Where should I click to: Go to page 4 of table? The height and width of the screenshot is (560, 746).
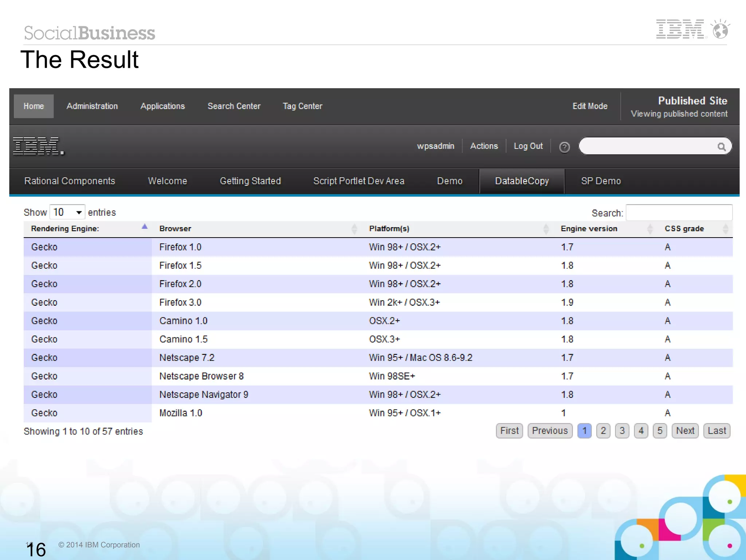tap(641, 431)
